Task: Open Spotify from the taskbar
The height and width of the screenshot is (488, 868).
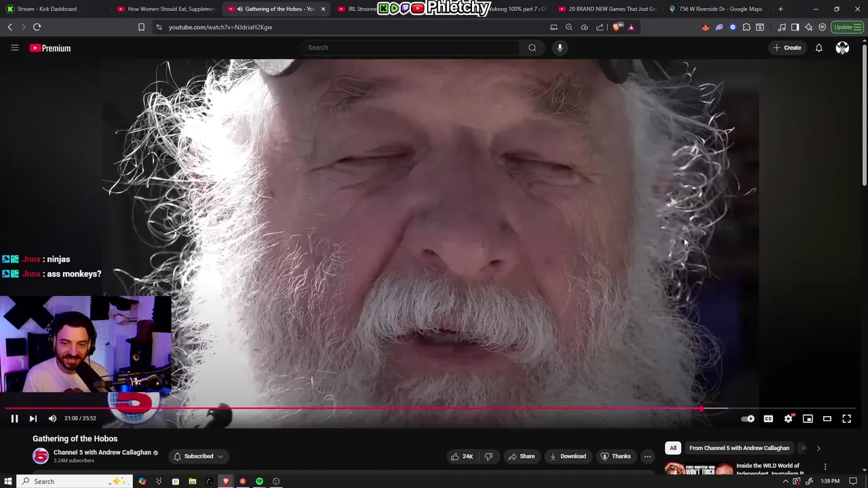Action: tap(259, 481)
